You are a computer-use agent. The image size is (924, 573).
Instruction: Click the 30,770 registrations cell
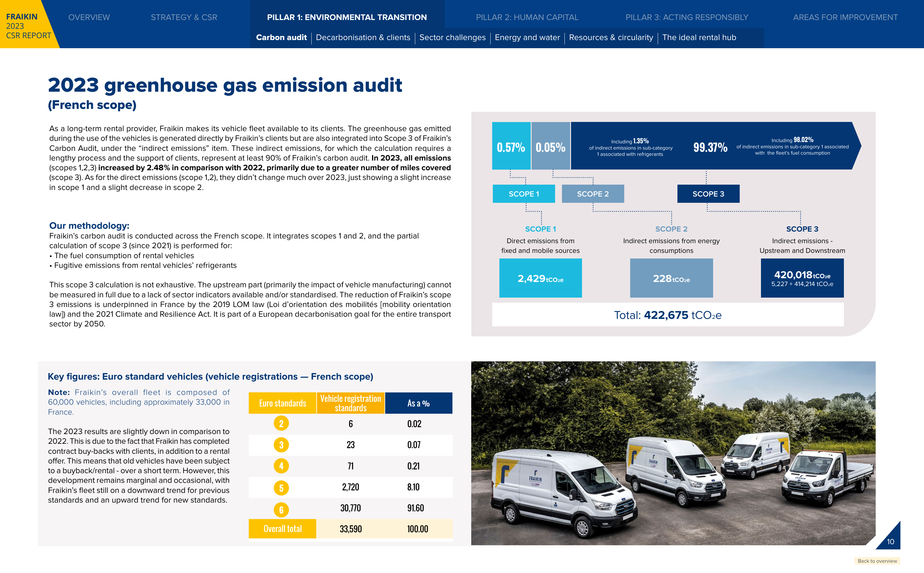pyautogui.click(x=350, y=508)
